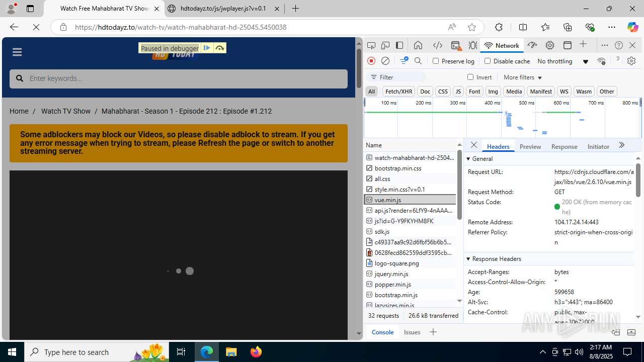Toggle DevTools activity bar location icon

[399, 45]
